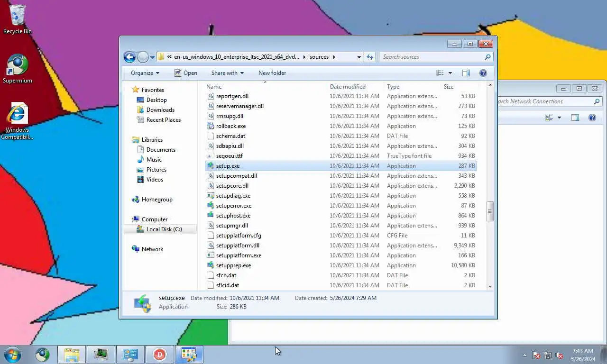607x364 pixels.
Task: Sort files by Name column header
Action: [x=266, y=87]
